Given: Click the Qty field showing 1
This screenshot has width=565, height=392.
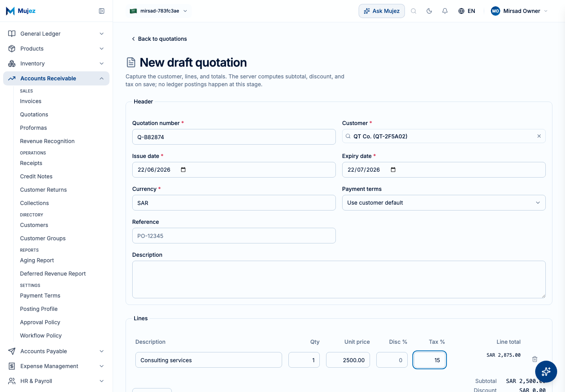Looking at the screenshot, I should coord(304,360).
